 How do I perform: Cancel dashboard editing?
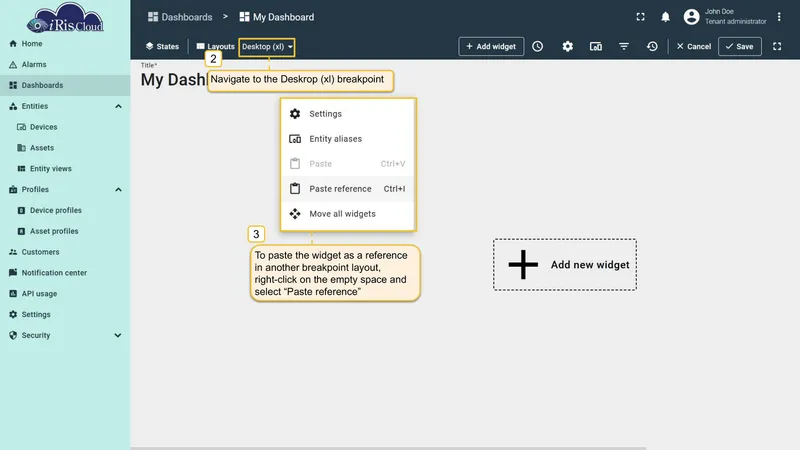693,46
